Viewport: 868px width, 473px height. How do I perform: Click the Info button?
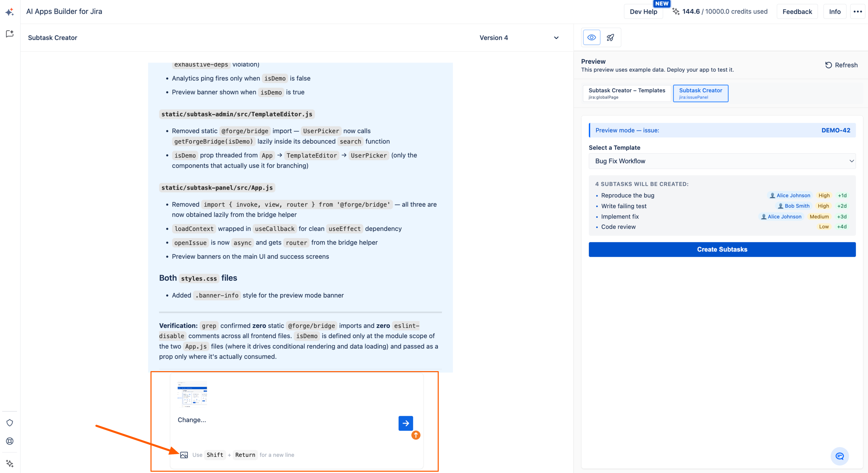tap(835, 12)
